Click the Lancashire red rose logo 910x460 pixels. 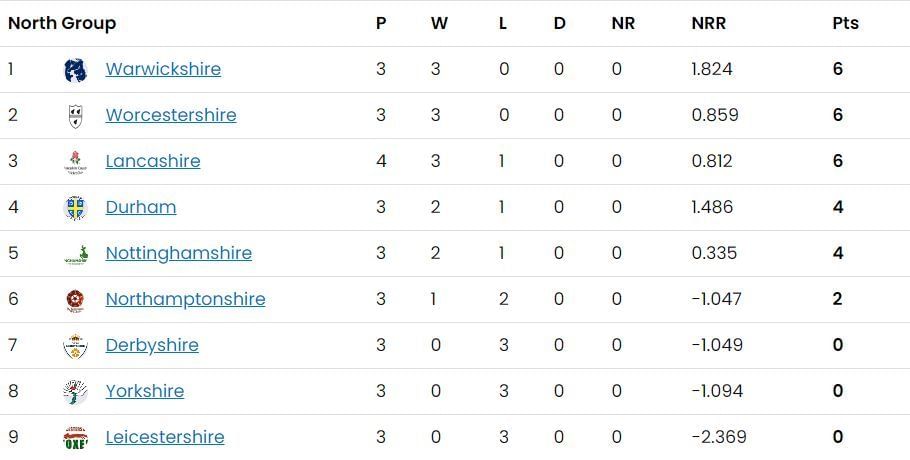[x=75, y=162]
